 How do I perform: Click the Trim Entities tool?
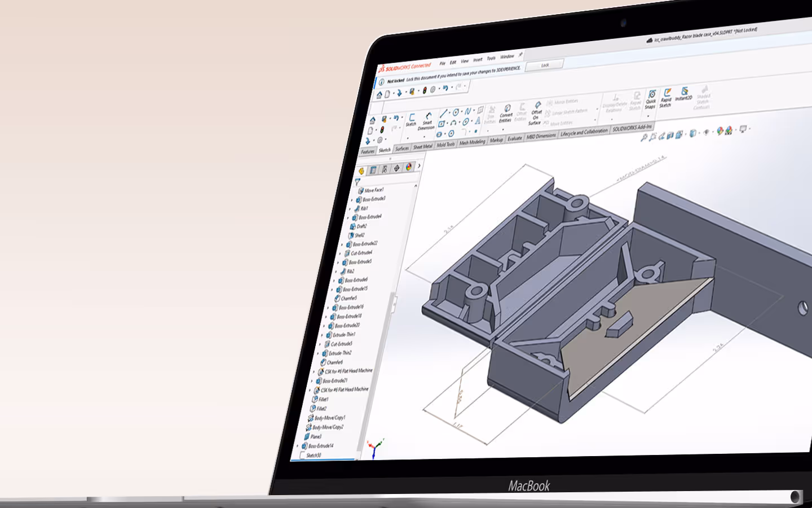[x=491, y=115]
